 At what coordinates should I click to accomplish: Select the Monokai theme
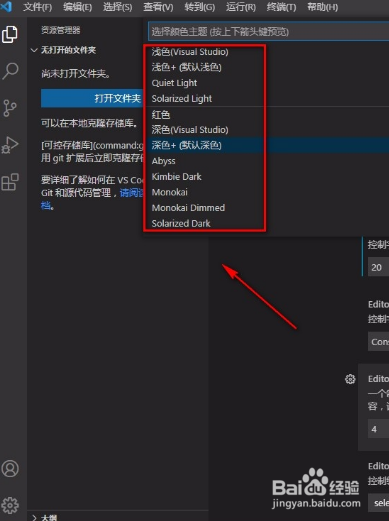pyautogui.click(x=169, y=192)
